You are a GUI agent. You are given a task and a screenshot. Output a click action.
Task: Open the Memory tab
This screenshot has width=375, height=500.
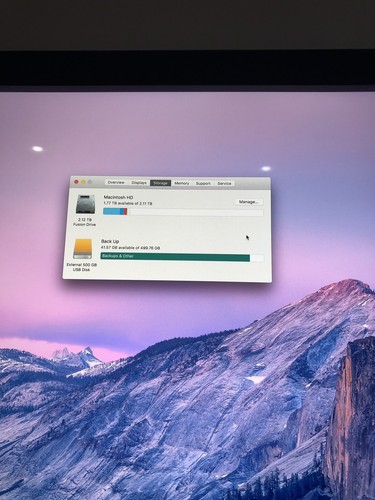click(182, 183)
